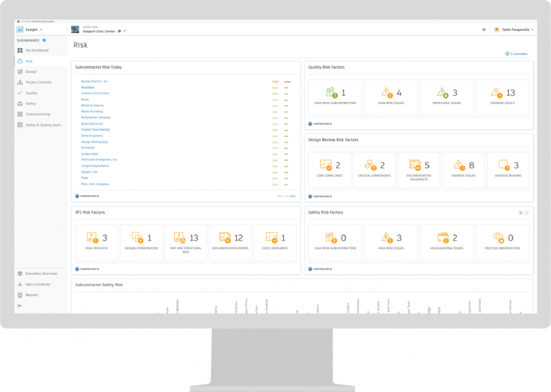The width and height of the screenshot is (551, 392).
Task: Switch to the Commissioning dashboard
Action: (38, 114)
